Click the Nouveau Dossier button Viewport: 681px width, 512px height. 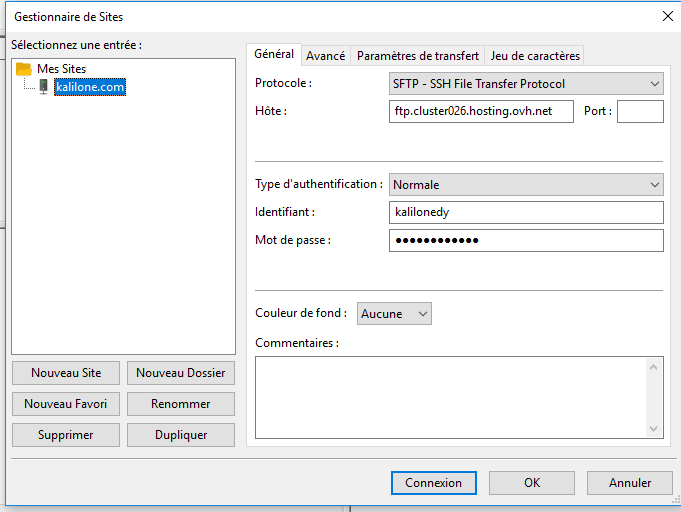coord(181,373)
